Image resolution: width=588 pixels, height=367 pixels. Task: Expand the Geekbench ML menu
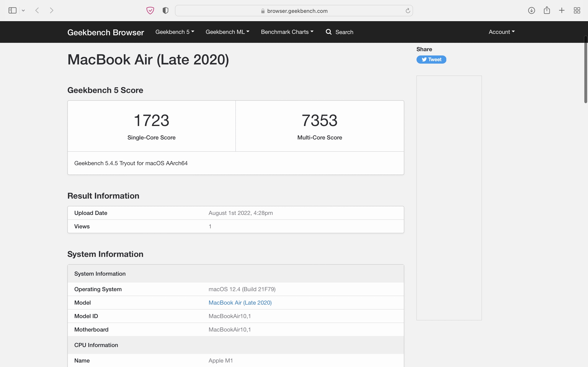pyautogui.click(x=227, y=32)
